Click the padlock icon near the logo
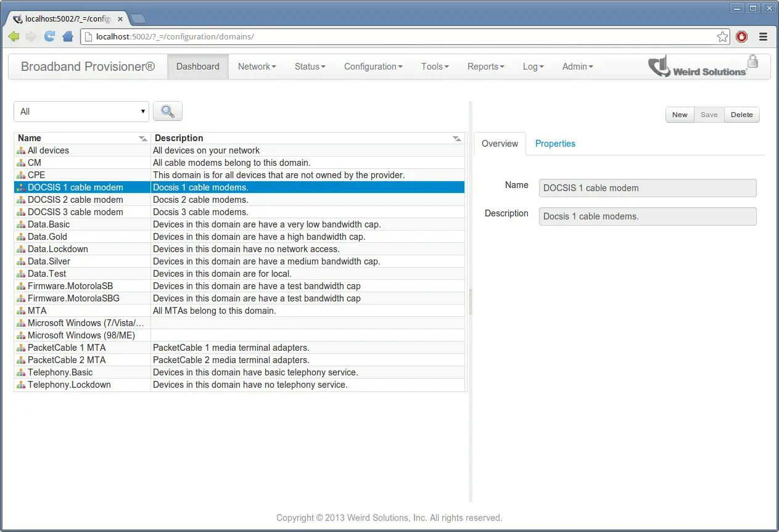 752,62
